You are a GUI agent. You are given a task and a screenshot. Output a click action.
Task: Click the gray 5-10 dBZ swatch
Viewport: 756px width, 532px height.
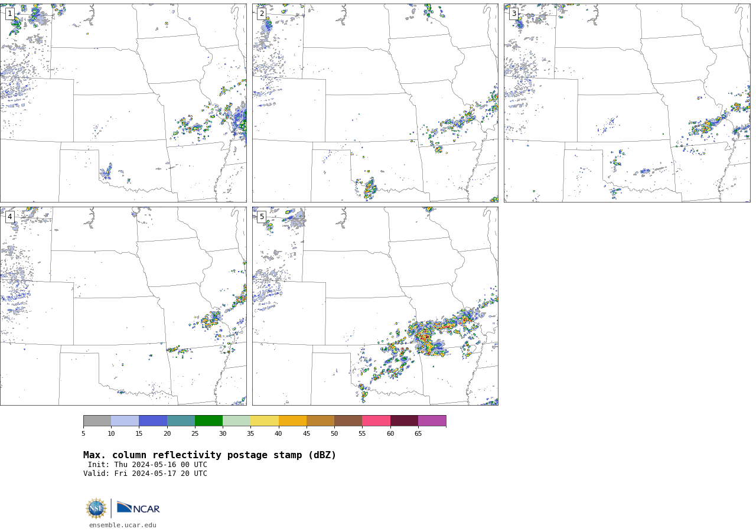pos(97,420)
